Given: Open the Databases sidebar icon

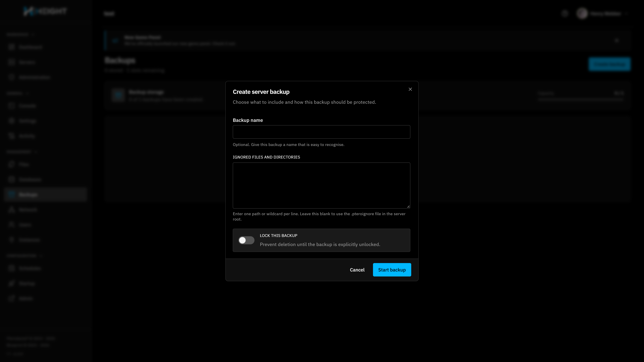Looking at the screenshot, I should pyautogui.click(x=12, y=179).
